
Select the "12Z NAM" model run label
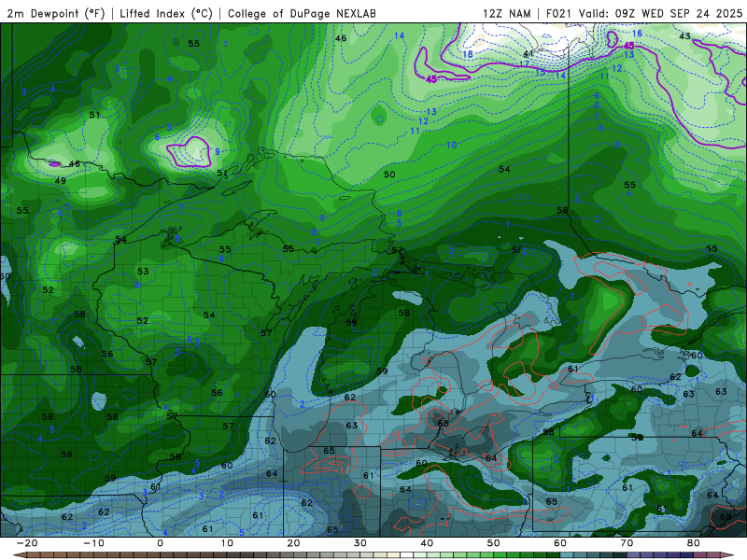[x=507, y=13]
